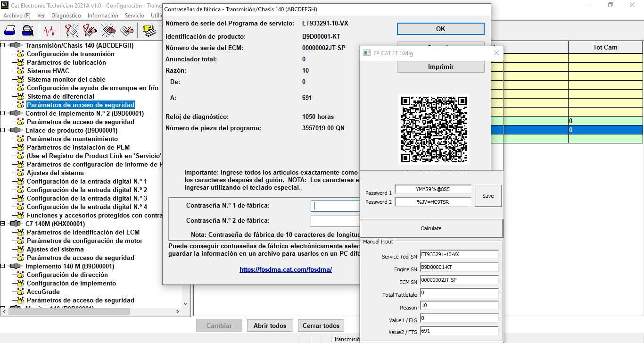The height and width of the screenshot is (343, 644).
Task: Click the Password 1 field
Action: 433,189
